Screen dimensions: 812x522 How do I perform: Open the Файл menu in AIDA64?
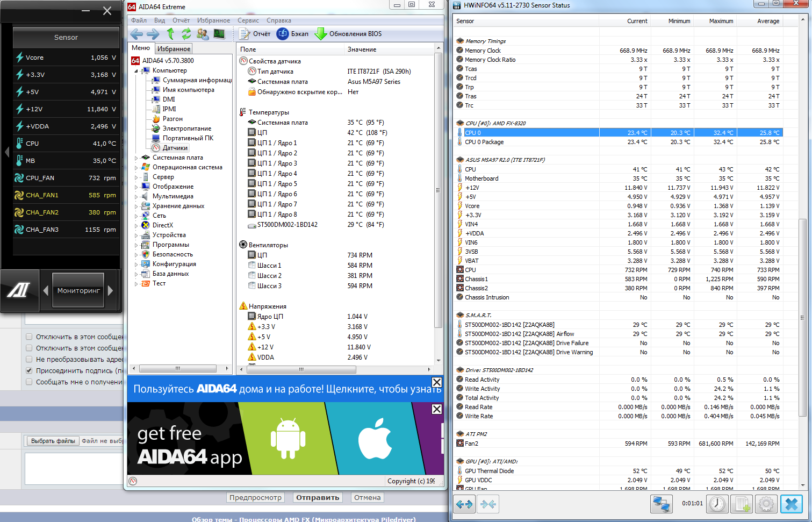click(139, 20)
